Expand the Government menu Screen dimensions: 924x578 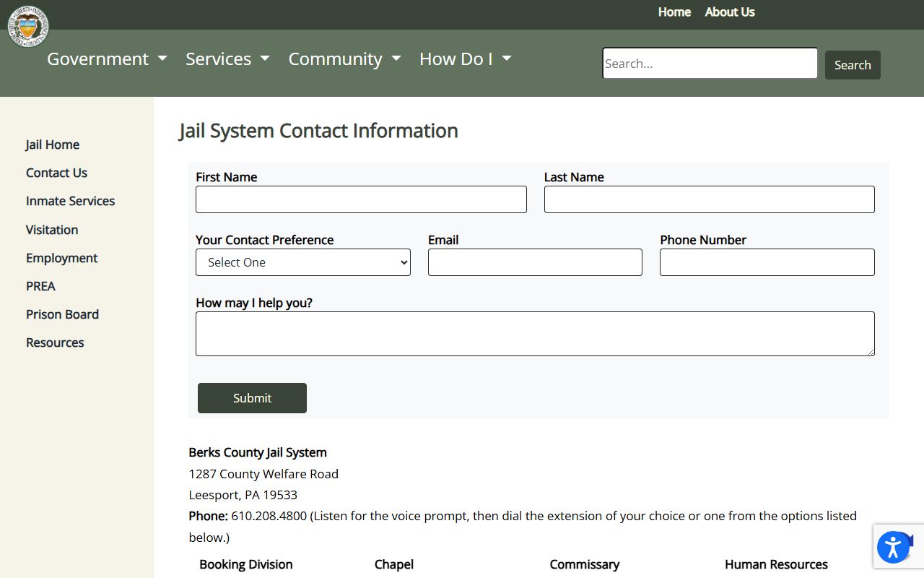tap(107, 59)
